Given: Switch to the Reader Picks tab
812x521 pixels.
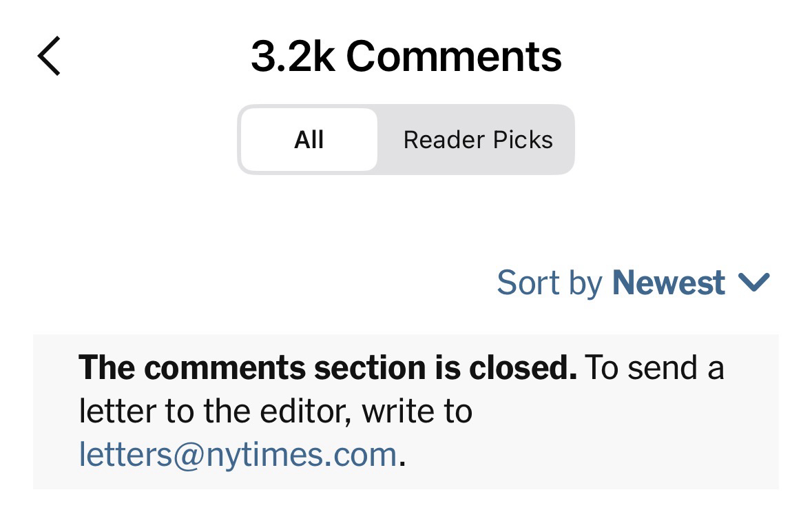Looking at the screenshot, I should (x=477, y=140).
